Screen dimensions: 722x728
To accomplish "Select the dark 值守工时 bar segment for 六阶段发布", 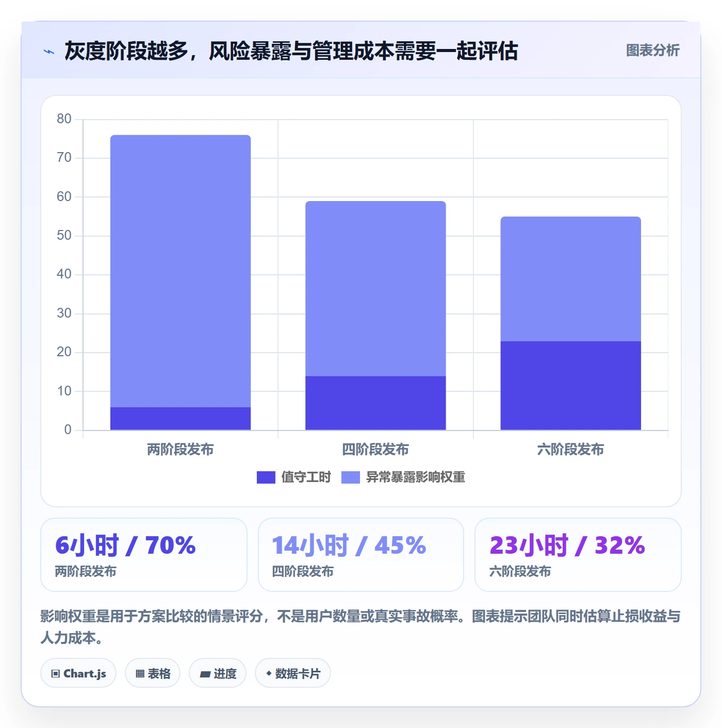I will tap(571, 386).
